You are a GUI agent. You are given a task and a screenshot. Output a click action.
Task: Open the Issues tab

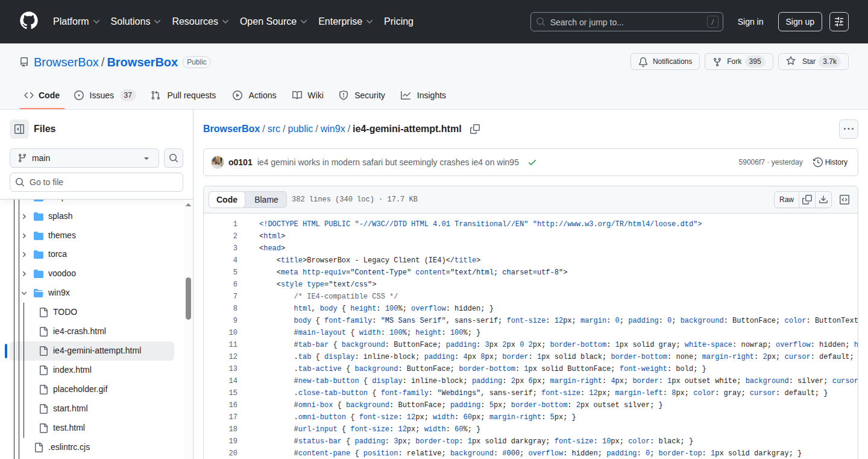[105, 95]
